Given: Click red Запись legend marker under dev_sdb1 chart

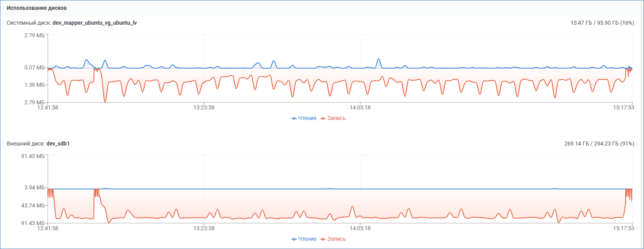Looking at the screenshot, I should 323,239.
